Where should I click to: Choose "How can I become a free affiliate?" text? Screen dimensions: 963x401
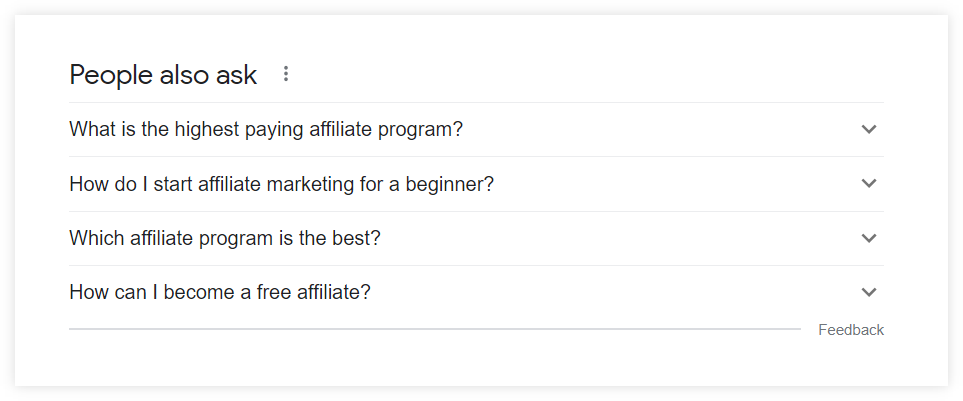point(220,292)
